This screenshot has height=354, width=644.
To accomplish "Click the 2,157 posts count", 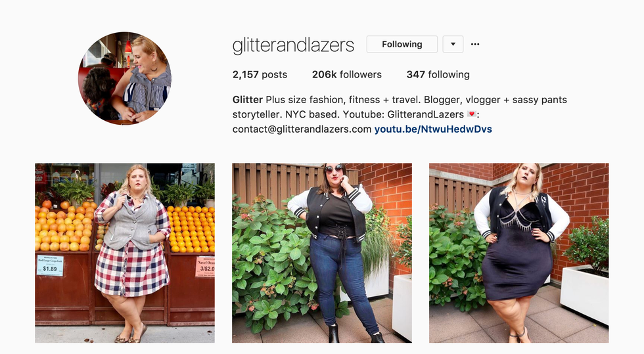I will tap(260, 75).
